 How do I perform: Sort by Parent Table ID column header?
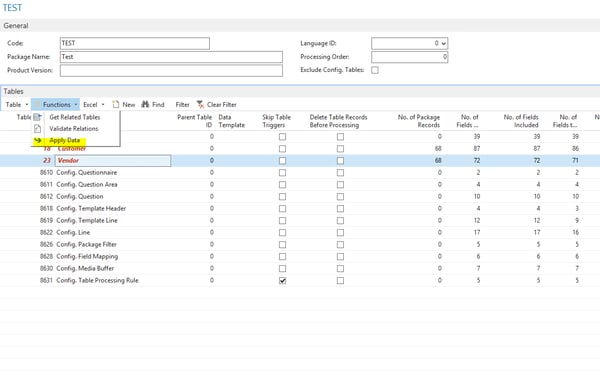pyautogui.click(x=194, y=121)
